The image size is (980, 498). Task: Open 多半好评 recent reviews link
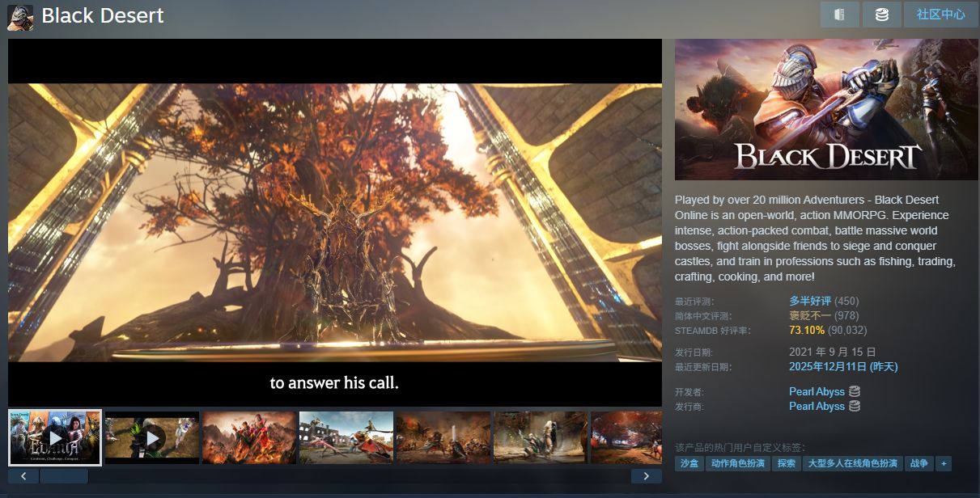click(810, 301)
